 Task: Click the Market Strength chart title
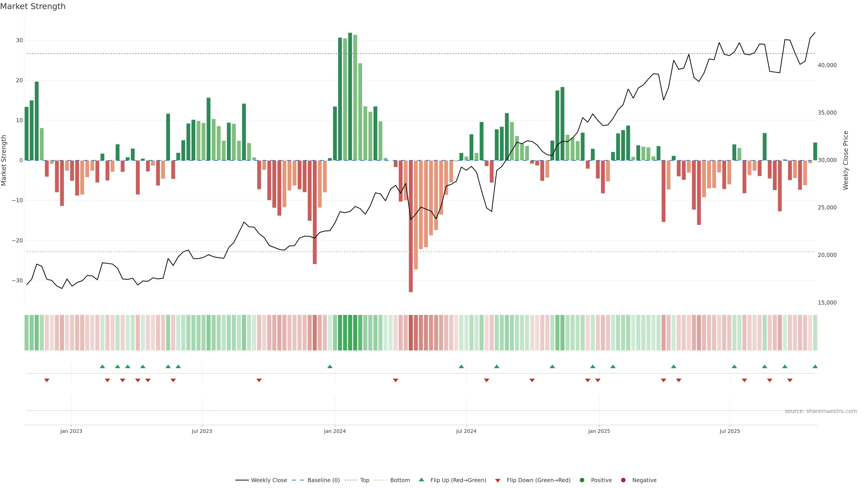[x=33, y=6]
